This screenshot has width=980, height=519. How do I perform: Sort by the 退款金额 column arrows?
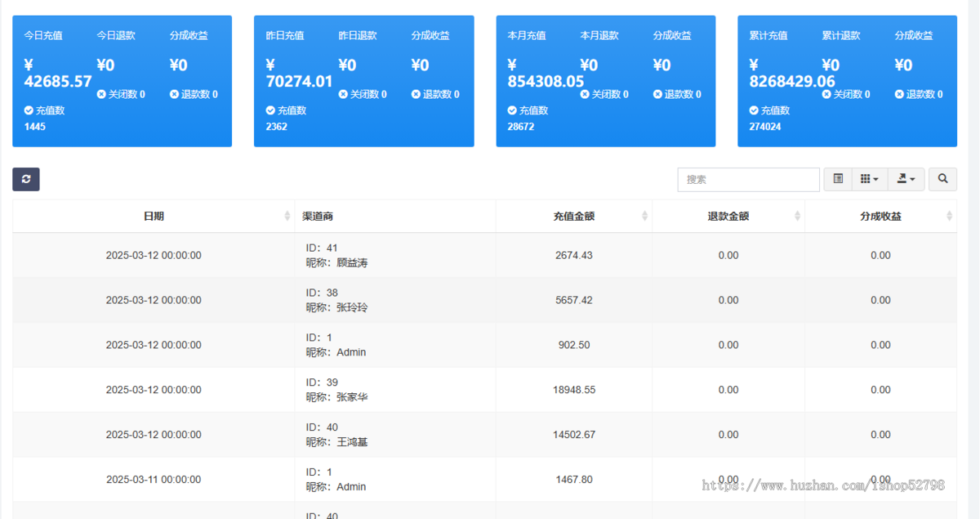[x=798, y=216]
